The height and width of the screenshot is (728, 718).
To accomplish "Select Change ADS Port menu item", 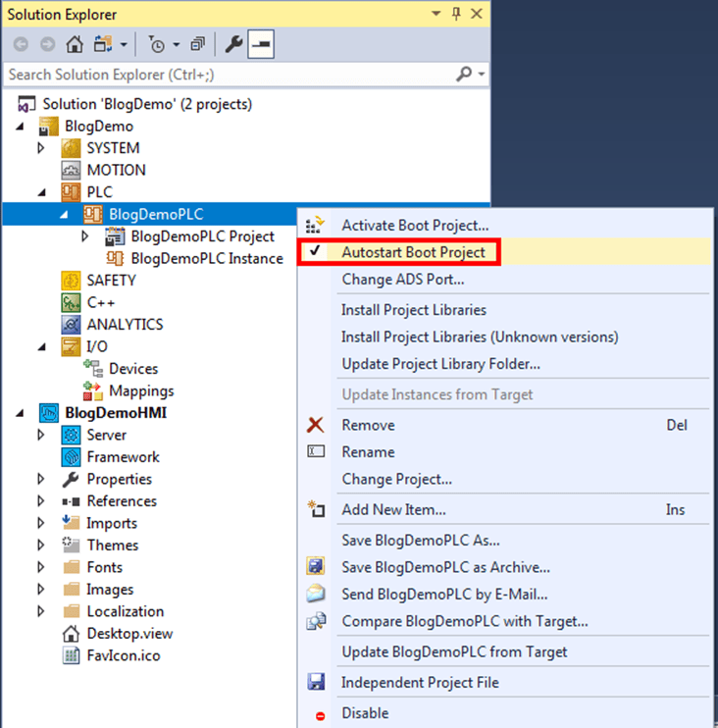I will pos(402,280).
